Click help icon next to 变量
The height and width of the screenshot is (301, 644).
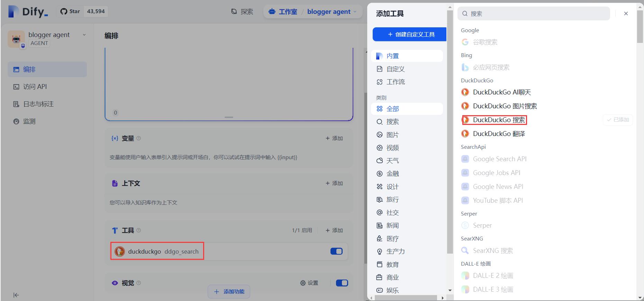pyautogui.click(x=138, y=138)
